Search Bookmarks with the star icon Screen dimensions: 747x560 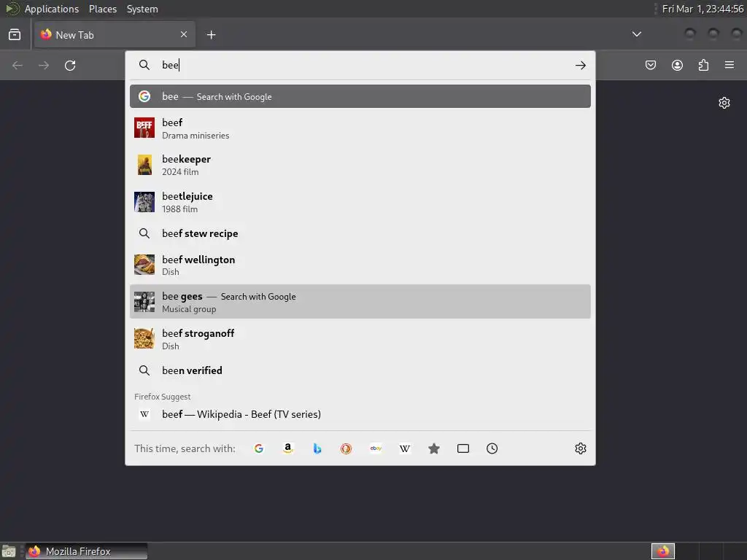(x=433, y=448)
